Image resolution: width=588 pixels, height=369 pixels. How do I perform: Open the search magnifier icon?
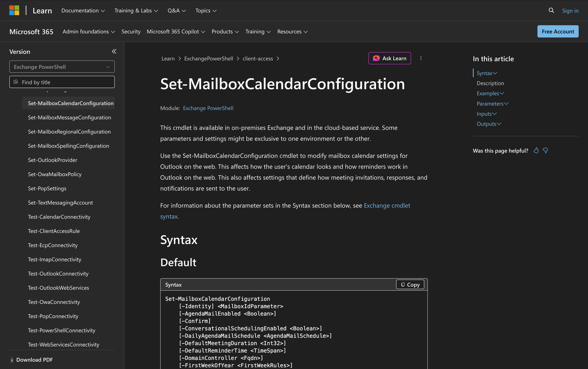pyautogui.click(x=551, y=11)
